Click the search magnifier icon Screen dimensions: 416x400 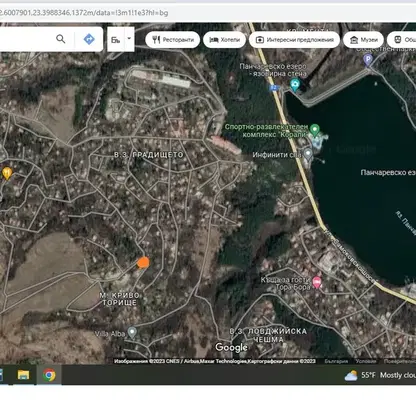[x=61, y=39]
